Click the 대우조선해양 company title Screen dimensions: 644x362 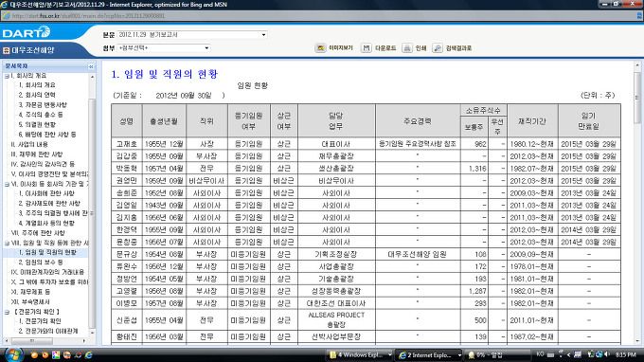(x=33, y=50)
